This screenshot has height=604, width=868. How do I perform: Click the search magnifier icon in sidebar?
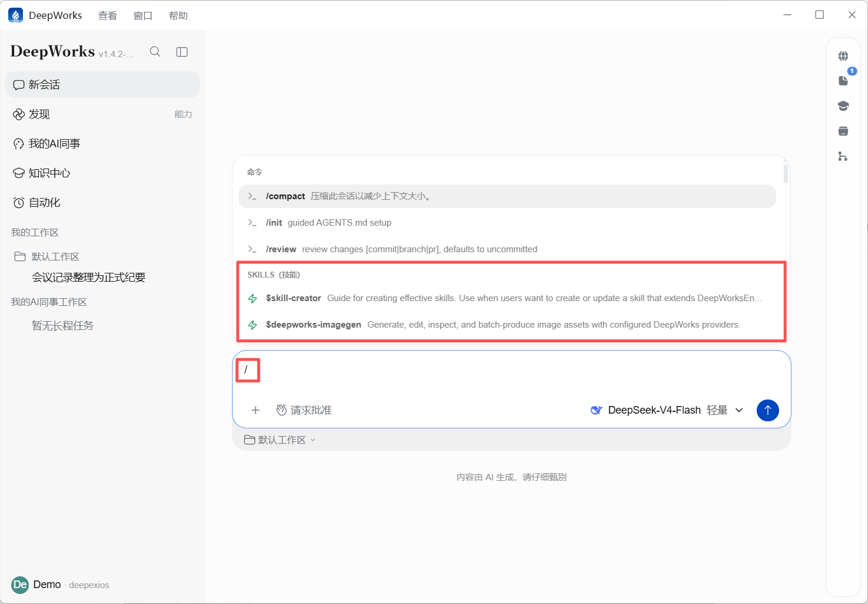click(x=155, y=52)
